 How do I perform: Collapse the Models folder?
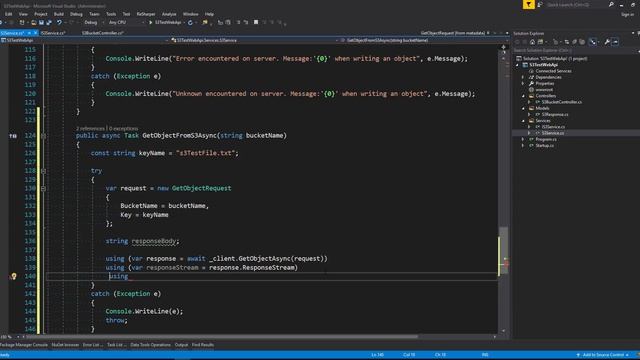[523, 108]
